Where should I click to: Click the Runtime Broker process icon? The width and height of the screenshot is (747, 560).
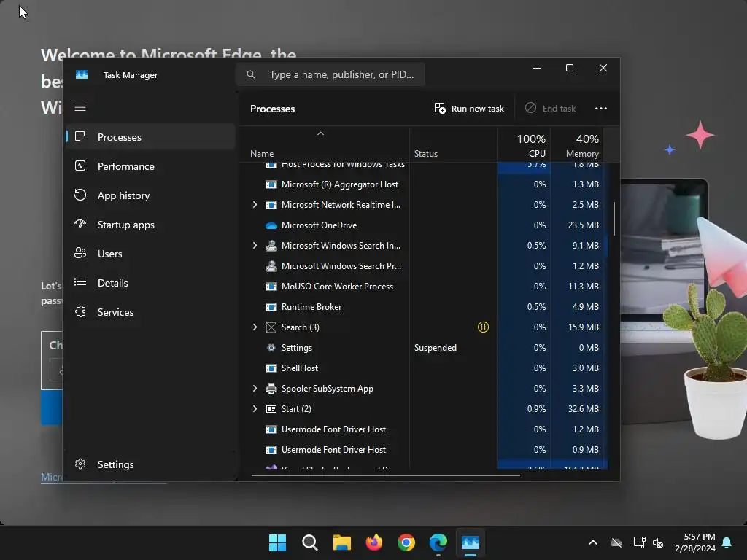[271, 307]
